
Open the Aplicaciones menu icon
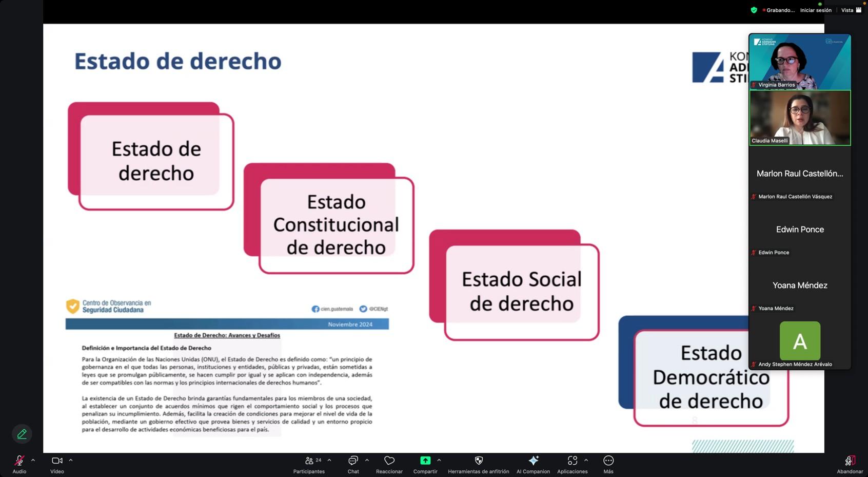(x=572, y=461)
